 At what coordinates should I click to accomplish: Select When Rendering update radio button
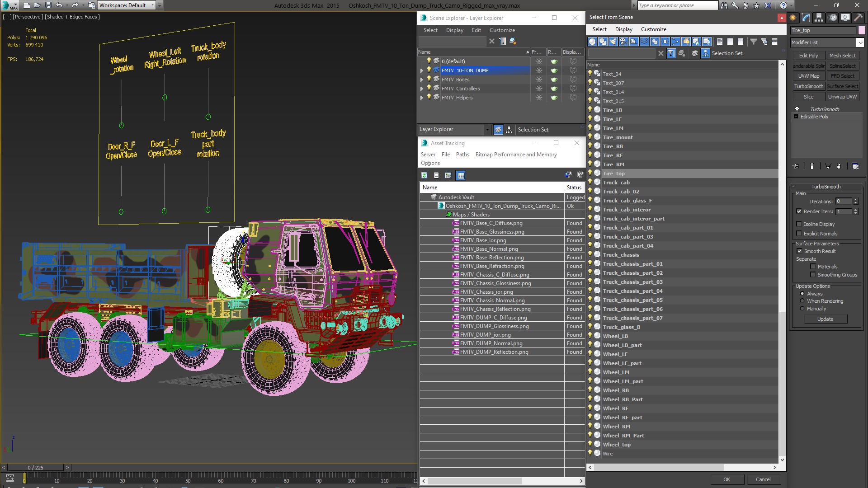802,301
